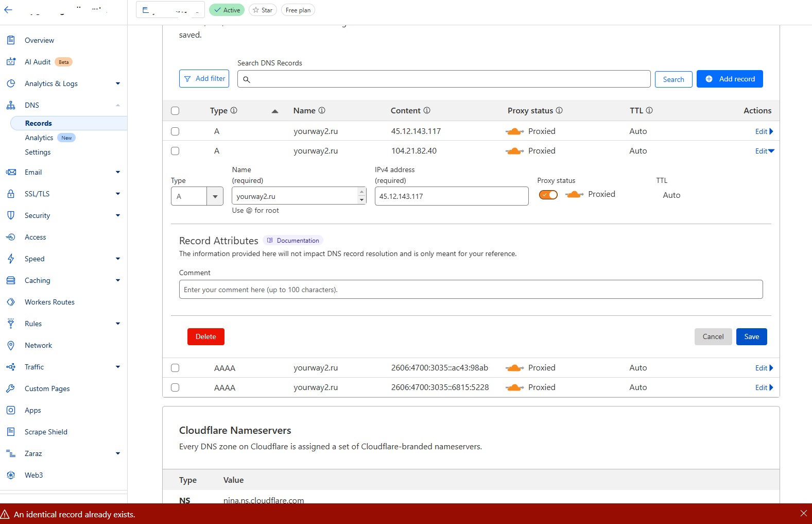Click the back arrow icon at top left
812x524 pixels.
(8, 10)
